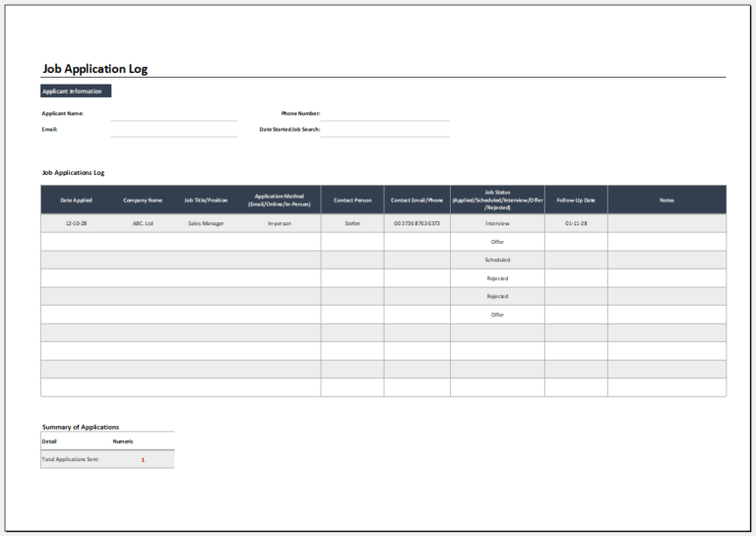756x536 pixels.
Task: Select the ABC. Ltd company cell
Action: coord(143,223)
